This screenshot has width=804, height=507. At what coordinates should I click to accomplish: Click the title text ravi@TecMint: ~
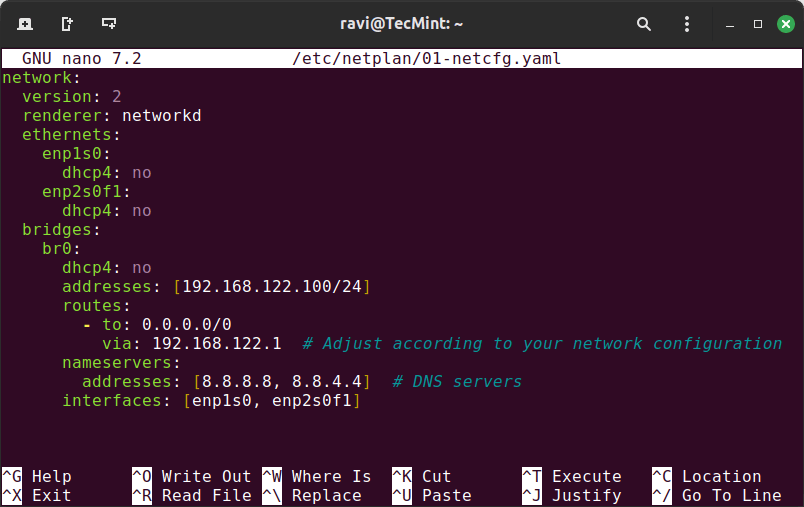click(x=401, y=24)
